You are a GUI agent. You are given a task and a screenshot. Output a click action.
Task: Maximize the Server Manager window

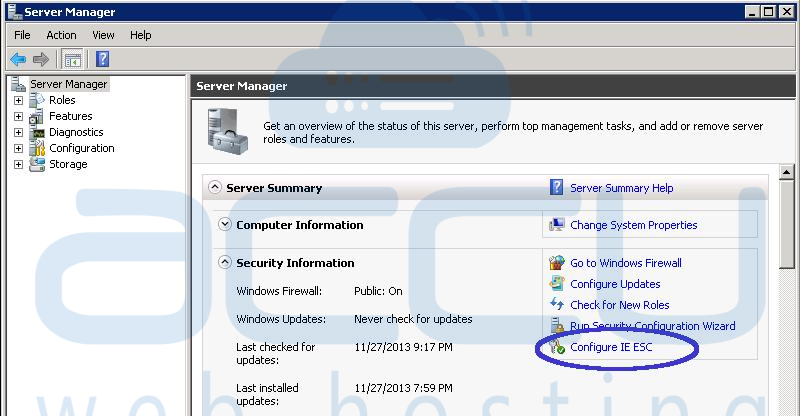768,12
